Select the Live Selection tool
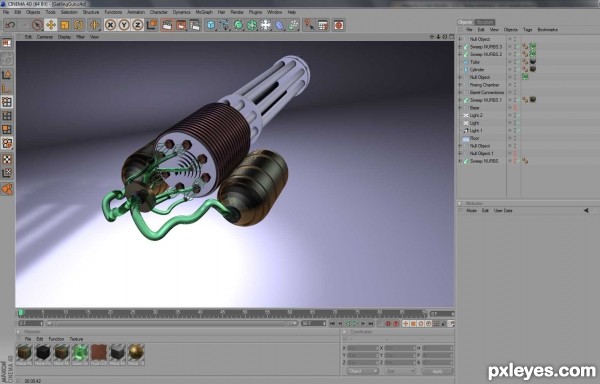Image resolution: width=600 pixels, height=384 pixels. point(37,25)
